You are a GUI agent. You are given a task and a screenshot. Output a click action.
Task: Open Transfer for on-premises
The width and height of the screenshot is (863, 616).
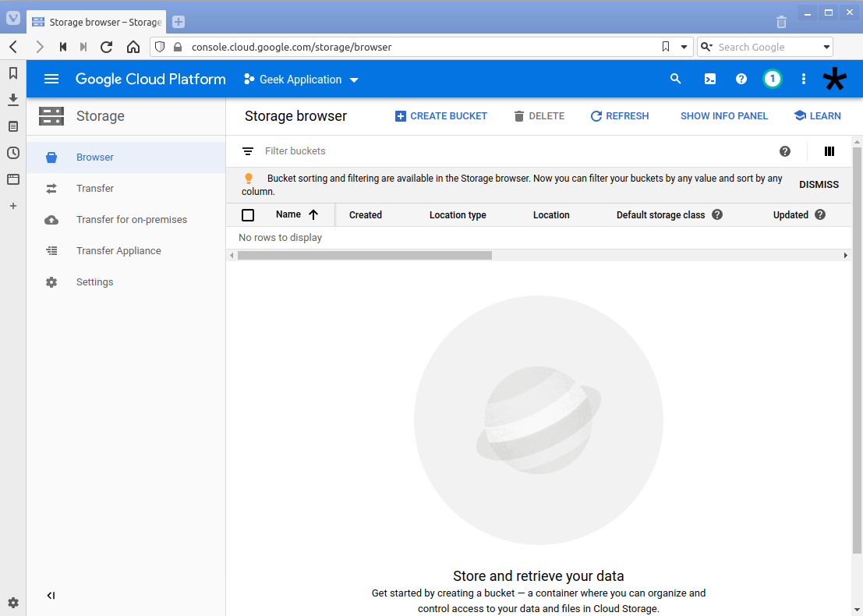[x=131, y=219]
